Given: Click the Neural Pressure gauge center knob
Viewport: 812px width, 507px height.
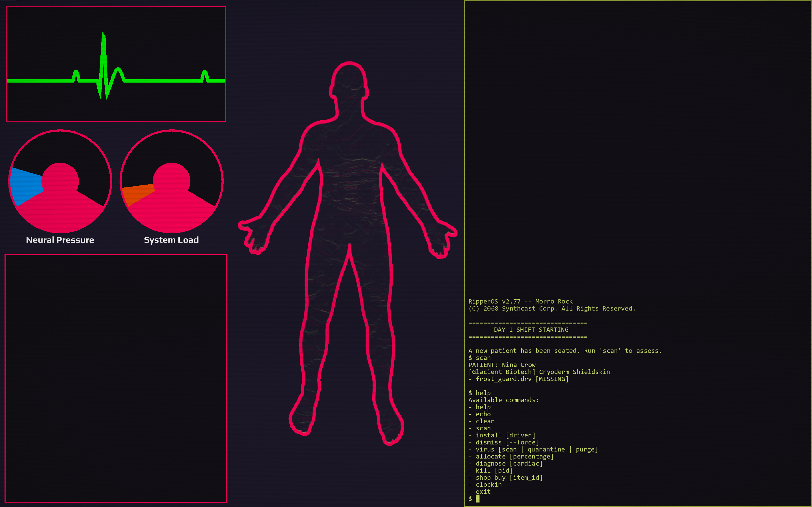Looking at the screenshot, I should (60, 181).
